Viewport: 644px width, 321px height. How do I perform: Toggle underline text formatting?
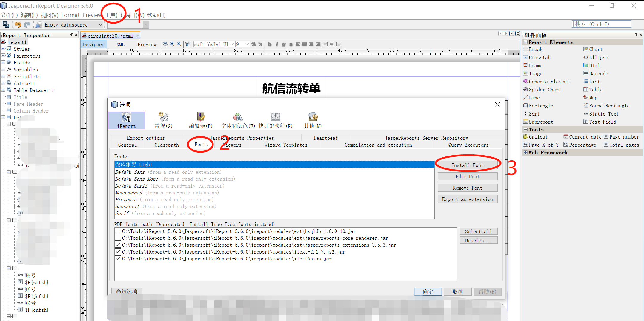pyautogui.click(x=284, y=44)
